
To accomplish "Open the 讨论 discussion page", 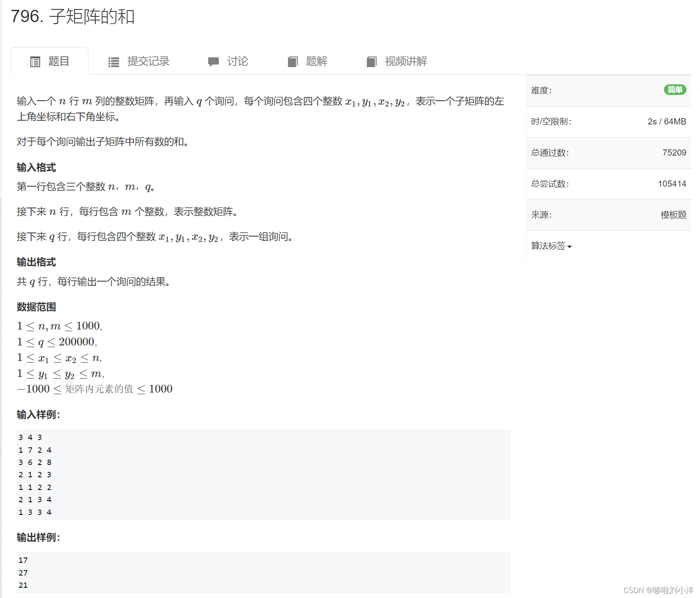I will [x=238, y=61].
